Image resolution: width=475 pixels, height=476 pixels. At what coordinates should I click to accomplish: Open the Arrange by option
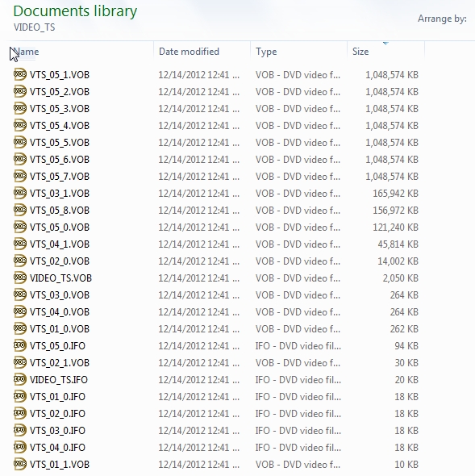(x=442, y=19)
